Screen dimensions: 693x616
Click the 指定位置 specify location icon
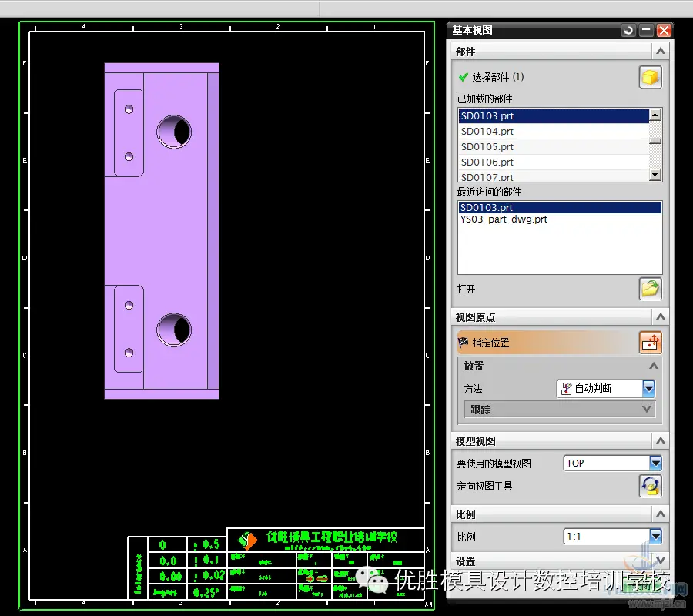[650, 343]
